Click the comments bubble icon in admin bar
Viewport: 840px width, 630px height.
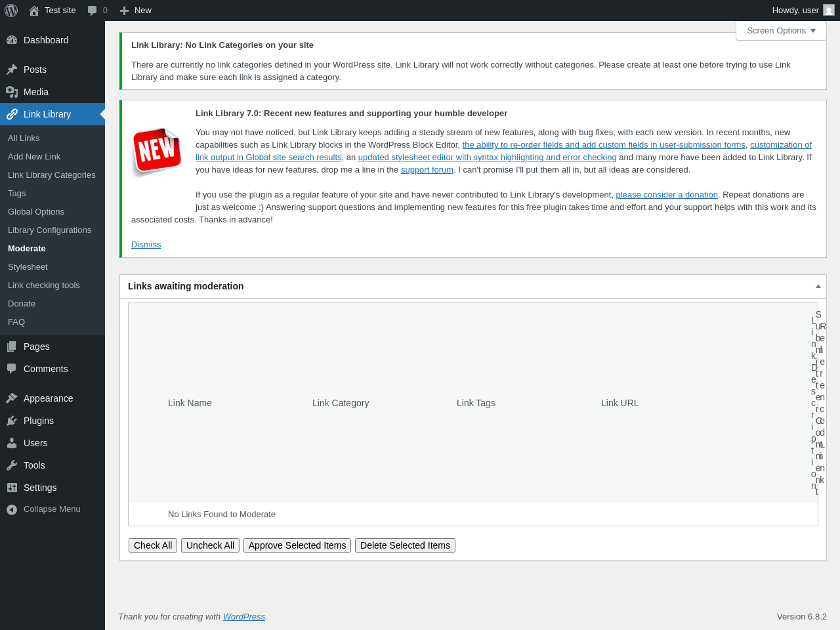pos(92,10)
